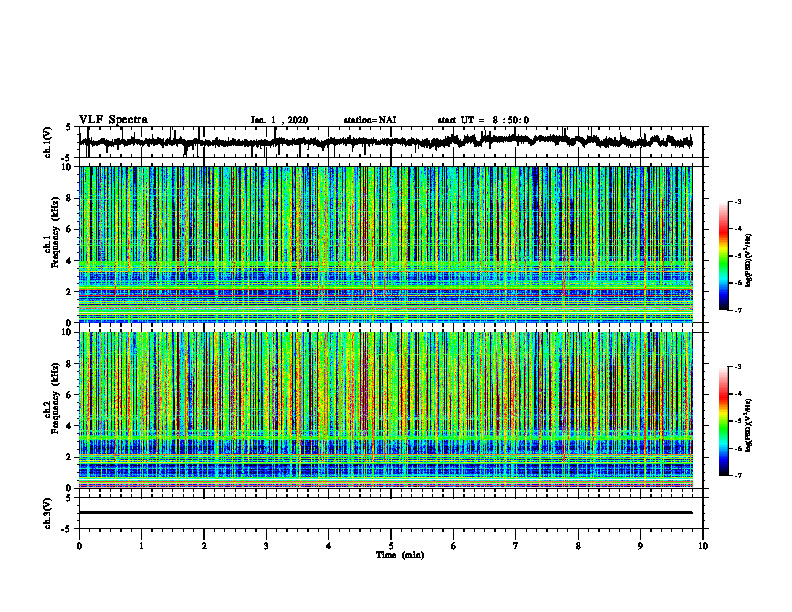This screenshot has width=792, height=612.
Task: Select the 'Time (min)' axis title
Action: 400,555
